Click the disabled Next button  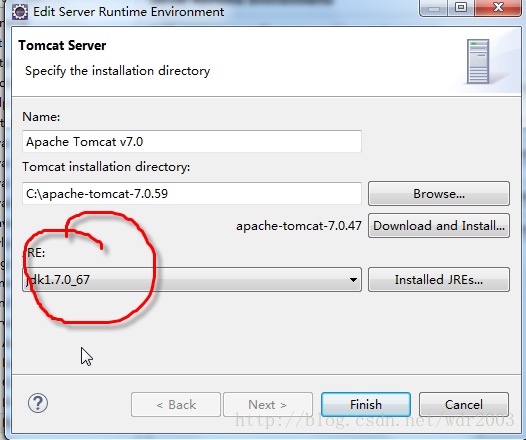click(268, 404)
